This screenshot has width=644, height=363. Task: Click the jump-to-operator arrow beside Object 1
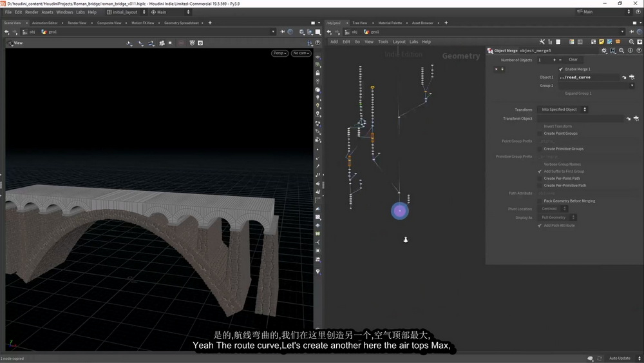tap(624, 77)
